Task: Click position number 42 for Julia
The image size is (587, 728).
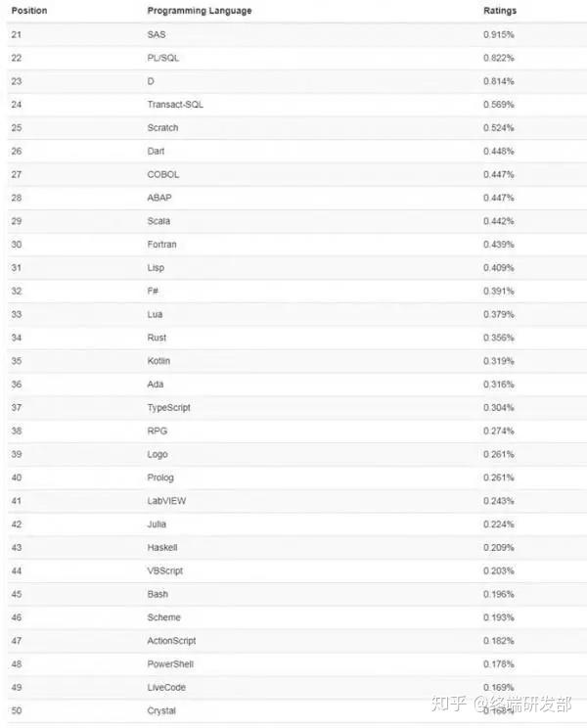Action: (x=17, y=524)
